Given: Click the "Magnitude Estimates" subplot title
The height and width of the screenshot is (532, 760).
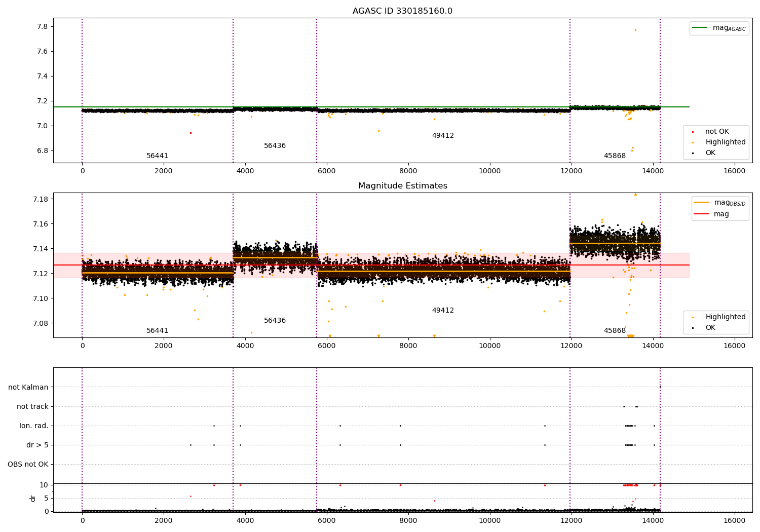Looking at the screenshot, I should pos(402,186).
